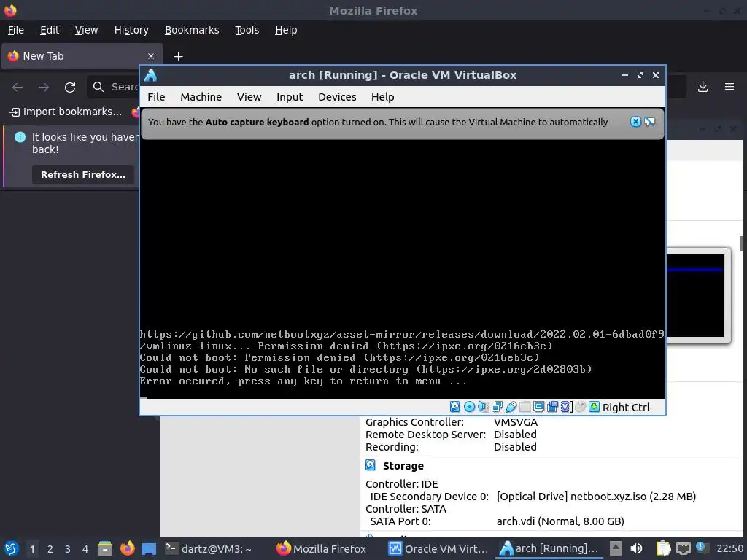Open Firefox Bookmarks menu
The width and height of the screenshot is (747, 560).
pyautogui.click(x=192, y=30)
